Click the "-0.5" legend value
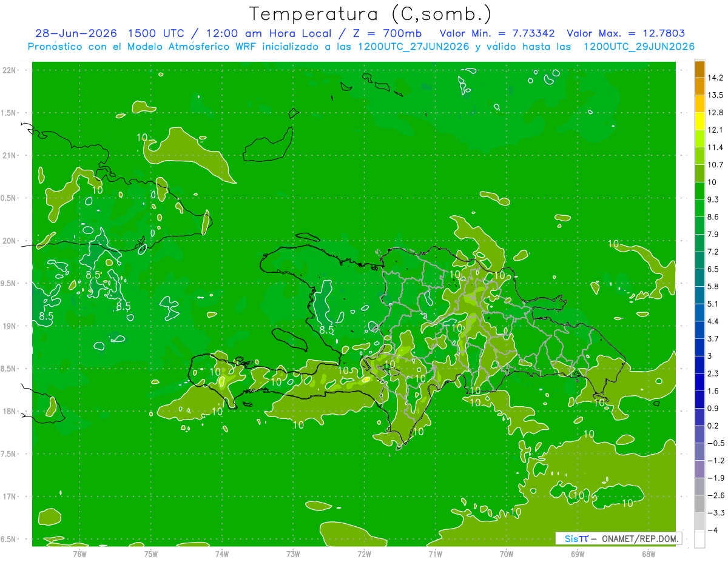 (x=715, y=443)
